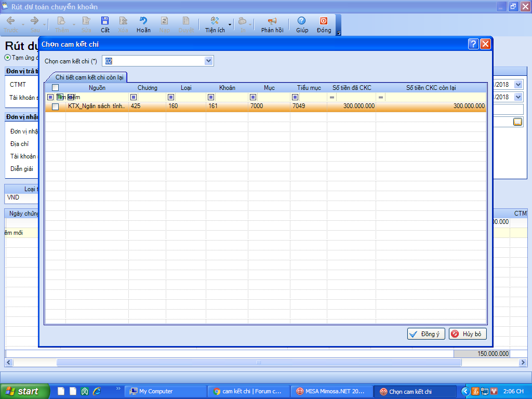Click the Đồng ý button
This screenshot has height=399, width=532.
[426, 334]
